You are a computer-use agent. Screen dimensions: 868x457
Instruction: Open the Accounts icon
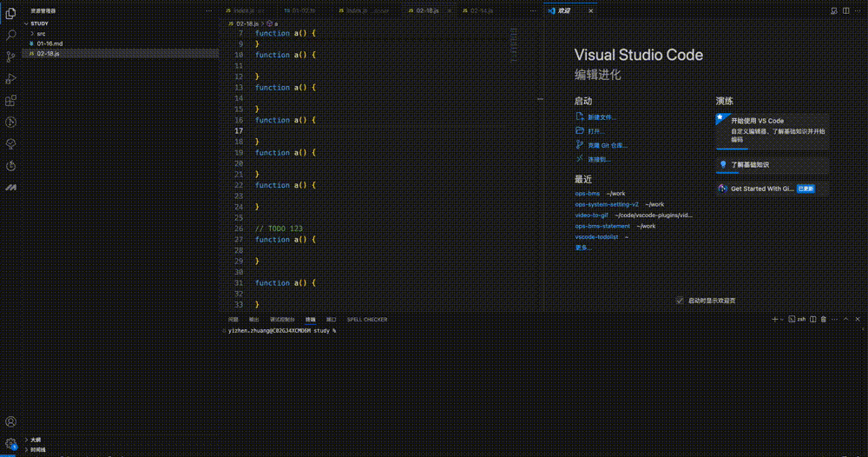click(10, 422)
